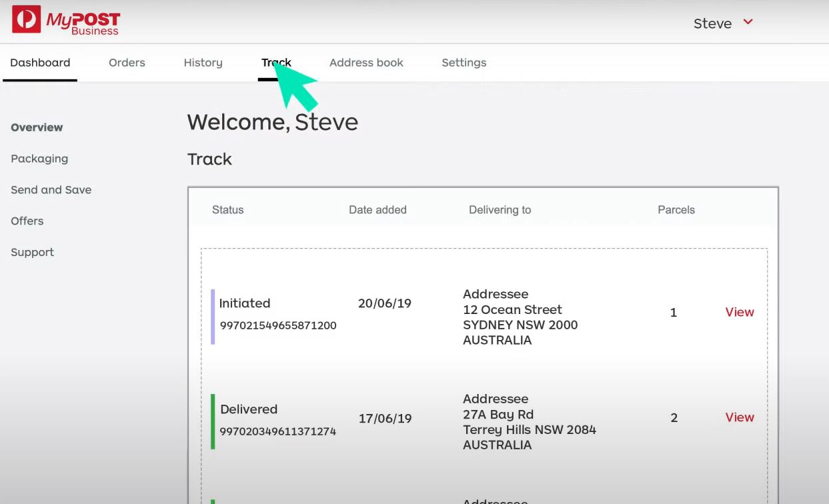Screen dimensions: 829x504
Task: Expand the account chevron next to Steve
Action: pos(747,23)
